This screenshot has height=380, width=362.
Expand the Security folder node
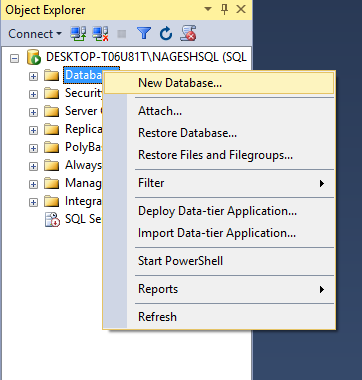[x=33, y=94]
